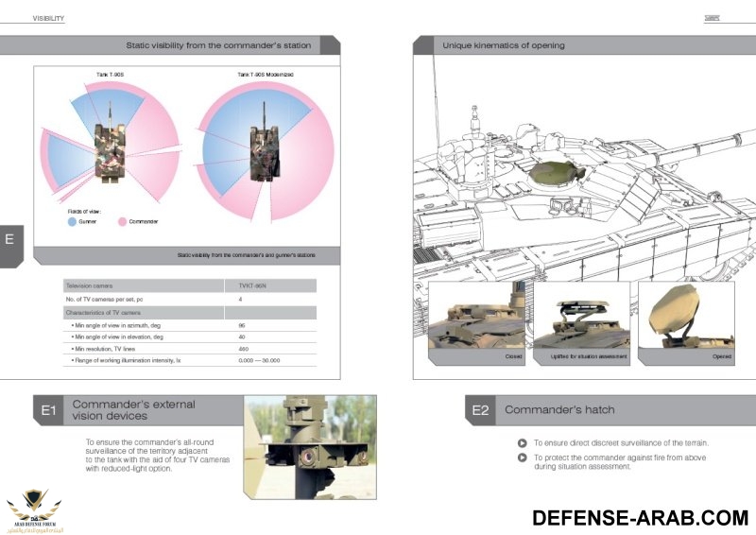Image resolution: width=756 pixels, height=535 pixels.
Task: Click the green commander's hatch on tank drawing
Action: pos(557,174)
